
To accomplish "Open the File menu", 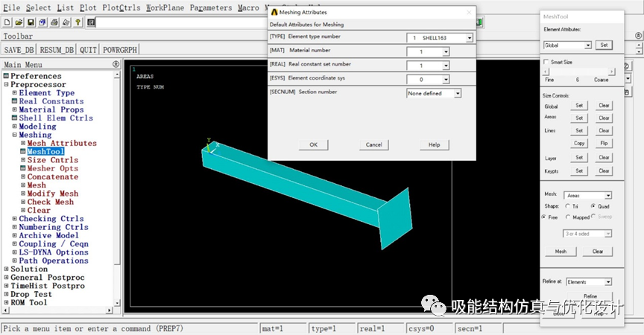I will (11, 7).
